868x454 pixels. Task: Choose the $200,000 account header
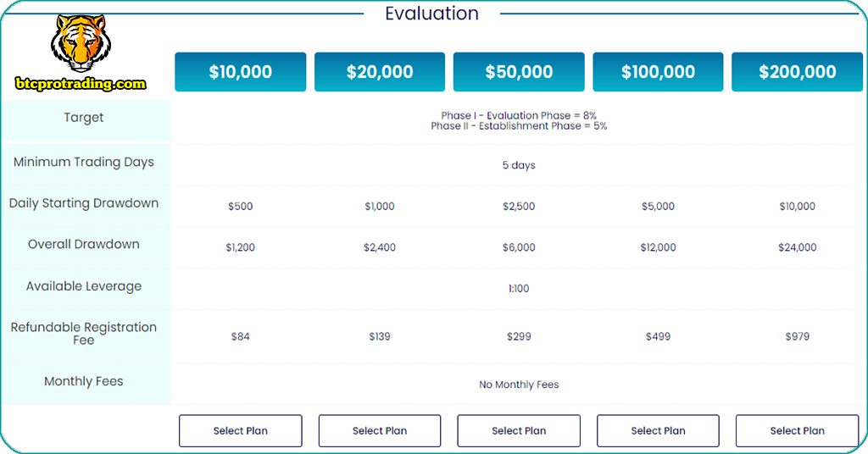coord(797,72)
